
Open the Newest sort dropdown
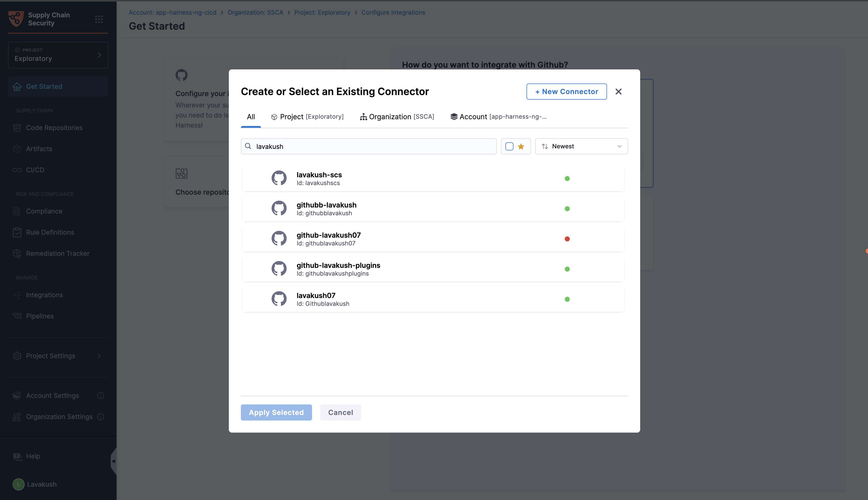click(x=581, y=146)
